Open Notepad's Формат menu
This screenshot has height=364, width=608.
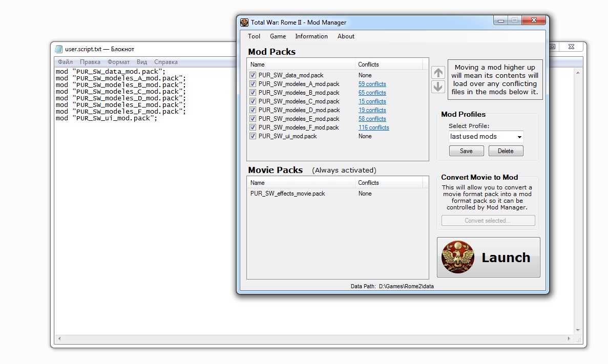[118, 62]
